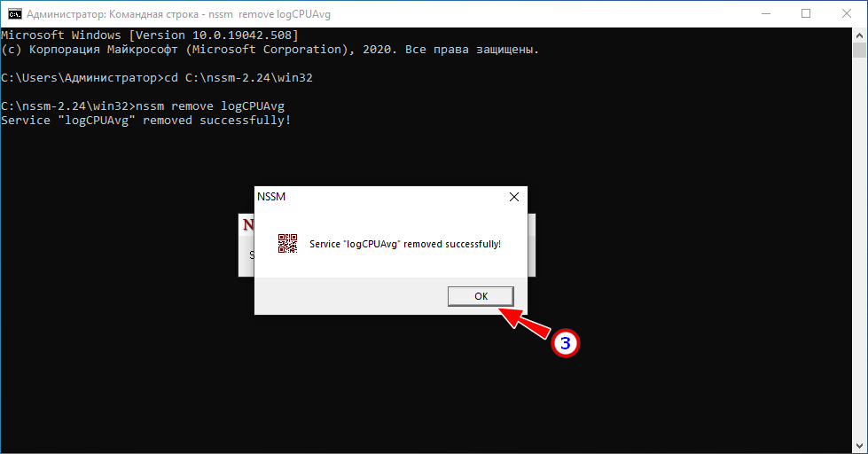868x454 pixels.
Task: Click the Microsoft Windows version line
Action: [x=150, y=35]
